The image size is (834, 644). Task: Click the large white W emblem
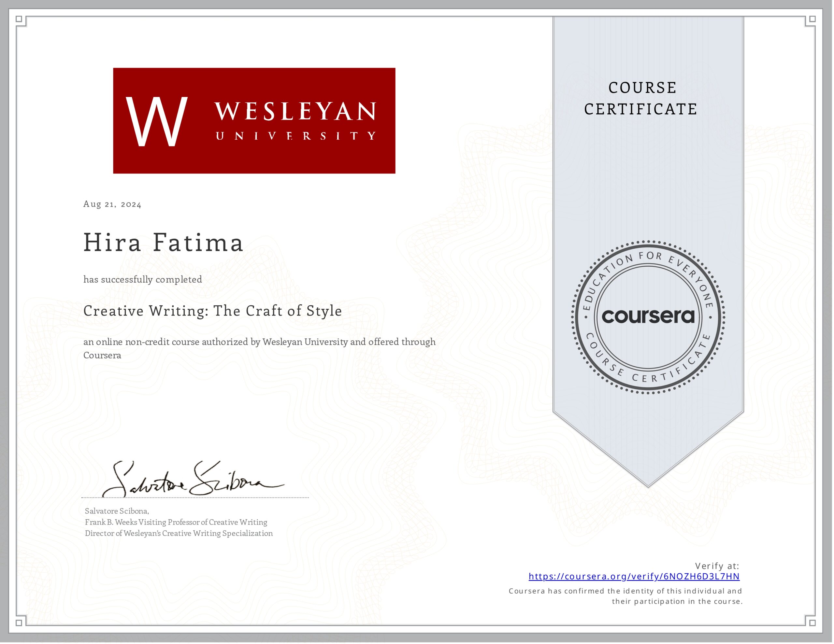[x=157, y=121]
